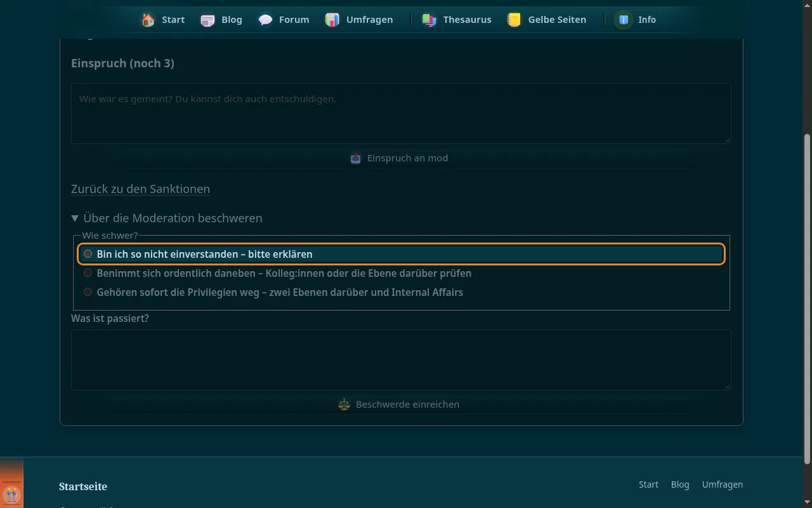Click the Umfragen chart icon
The width and height of the screenshot is (812, 508).
point(332,20)
